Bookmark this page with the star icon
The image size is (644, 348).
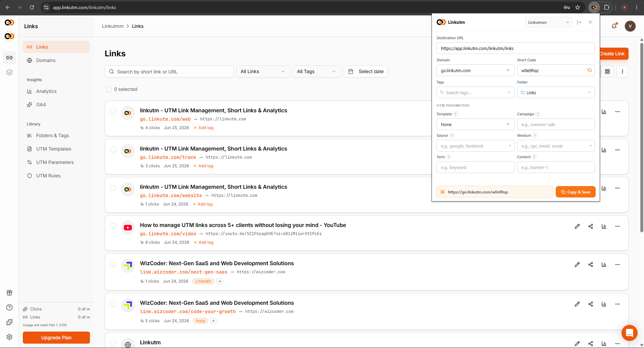pyautogui.click(x=578, y=7)
